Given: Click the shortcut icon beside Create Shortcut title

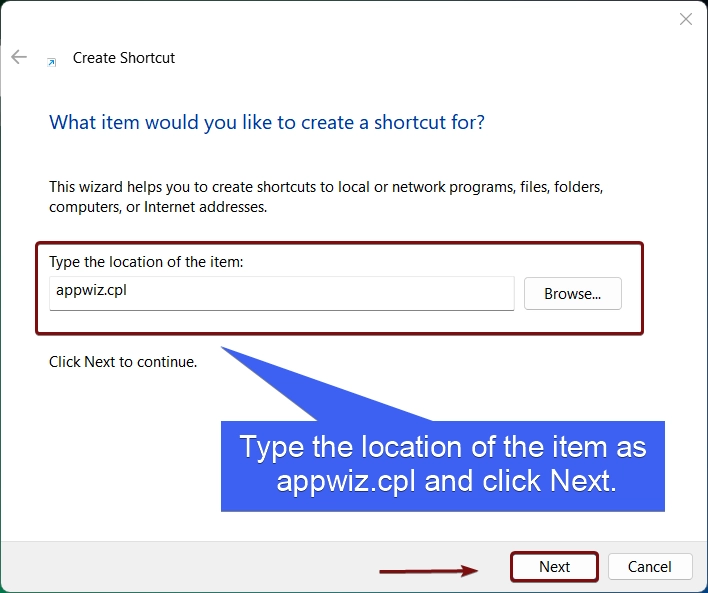Looking at the screenshot, I should click(52, 62).
